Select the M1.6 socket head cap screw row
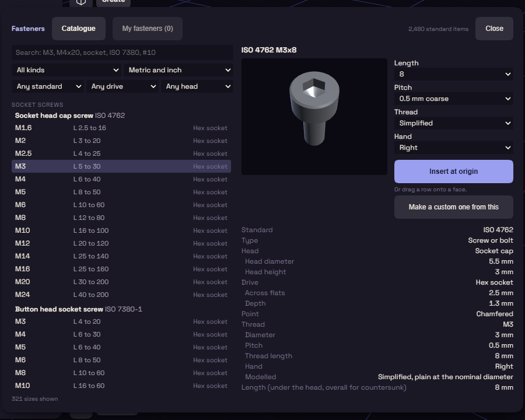Screen dimensions: 525x420 point(121,128)
